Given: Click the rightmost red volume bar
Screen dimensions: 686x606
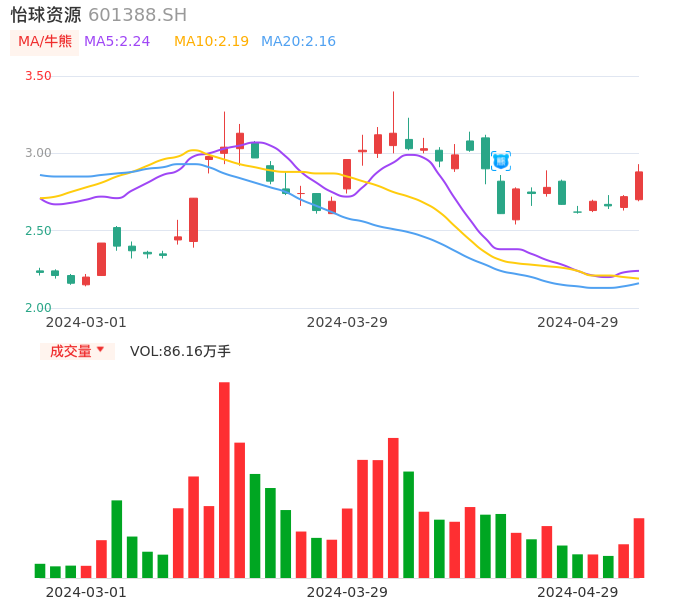Looking at the screenshot, I should point(638,547).
